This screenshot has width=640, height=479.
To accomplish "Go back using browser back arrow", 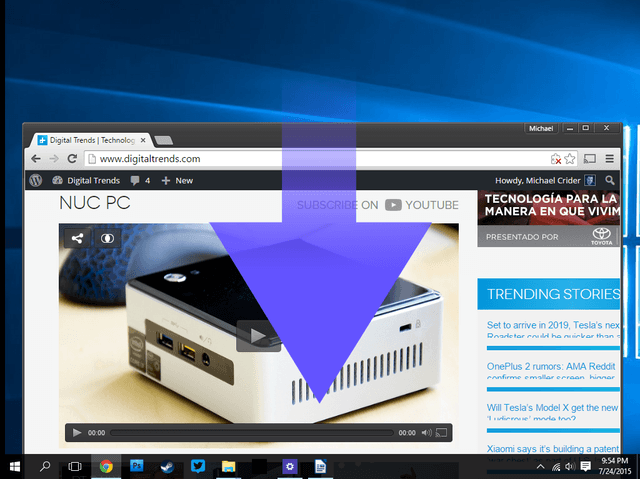I will (x=36, y=159).
